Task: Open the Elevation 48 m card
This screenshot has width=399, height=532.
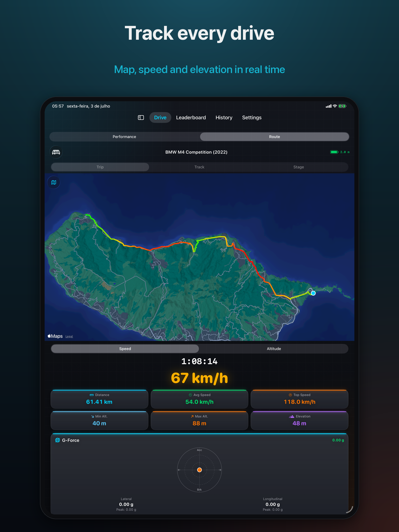Action: (299, 420)
